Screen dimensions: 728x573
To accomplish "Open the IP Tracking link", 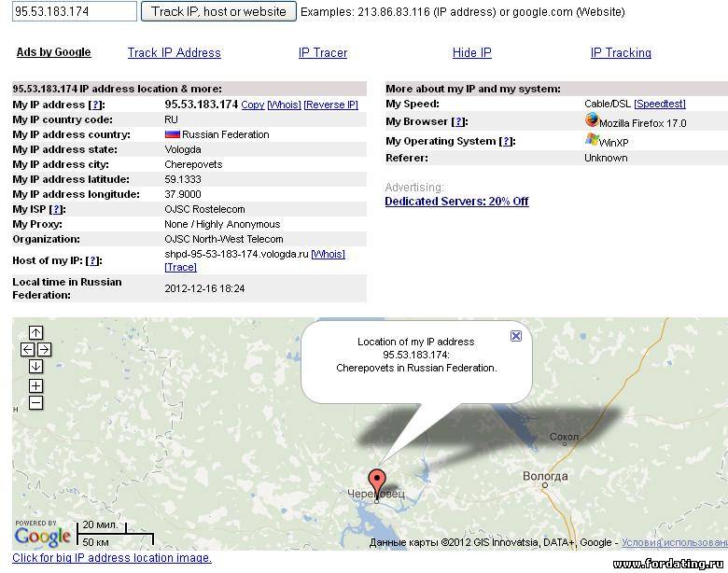I will coord(621,53).
